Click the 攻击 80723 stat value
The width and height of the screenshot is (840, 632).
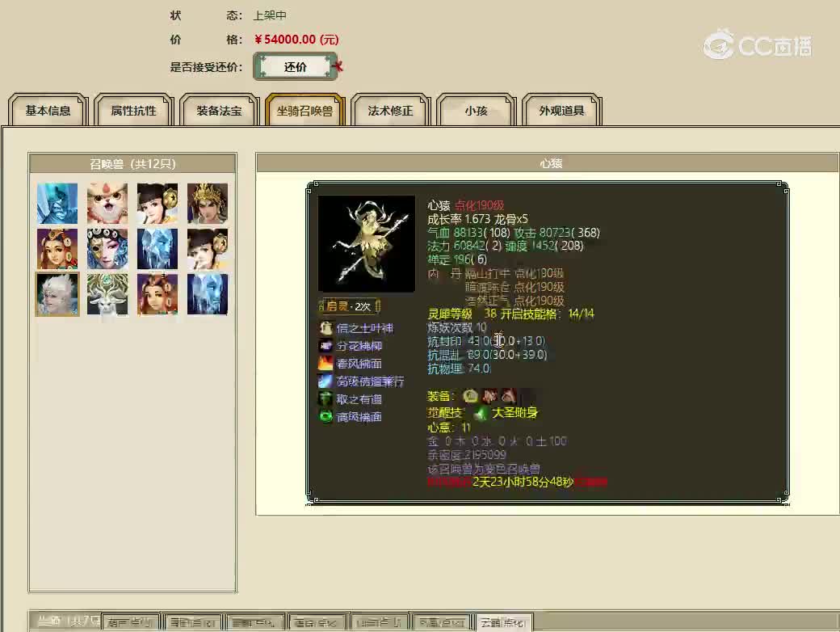(557, 233)
